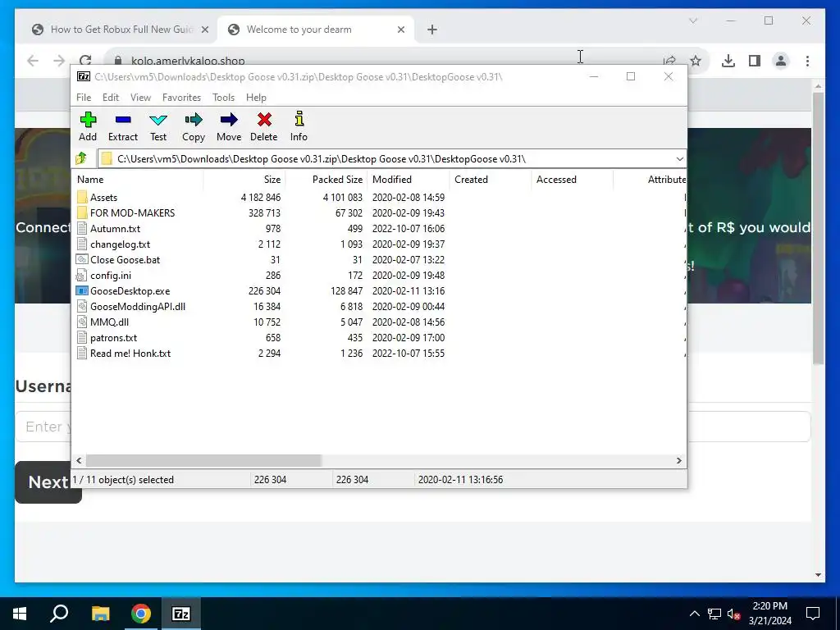Open notification center icon

click(x=813, y=614)
